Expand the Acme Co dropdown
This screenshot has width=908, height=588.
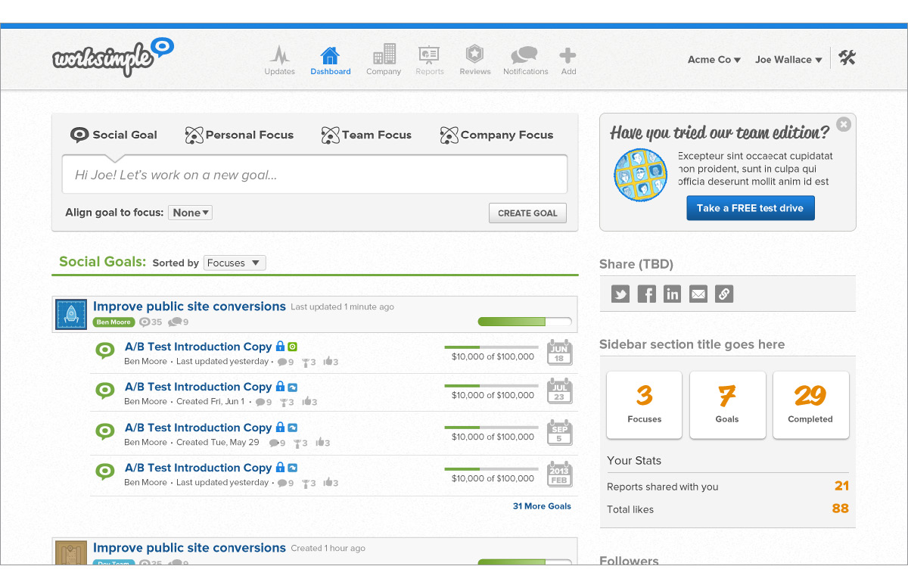[714, 60]
